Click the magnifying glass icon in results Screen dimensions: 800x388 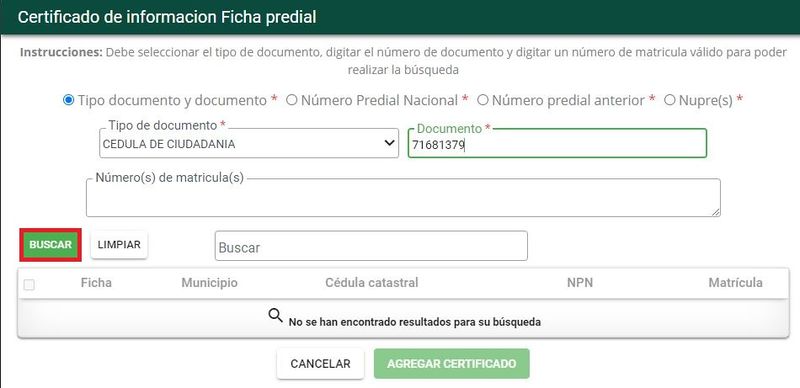(276, 316)
